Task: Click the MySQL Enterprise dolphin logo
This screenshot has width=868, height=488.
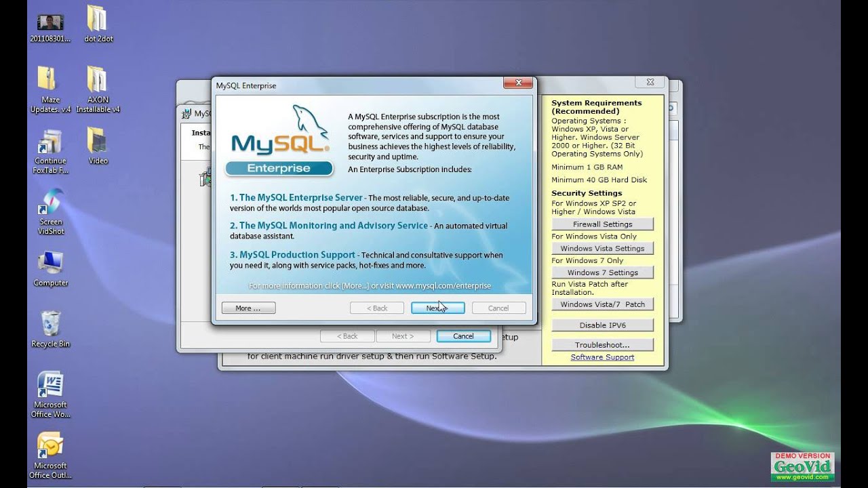Action: (280, 140)
